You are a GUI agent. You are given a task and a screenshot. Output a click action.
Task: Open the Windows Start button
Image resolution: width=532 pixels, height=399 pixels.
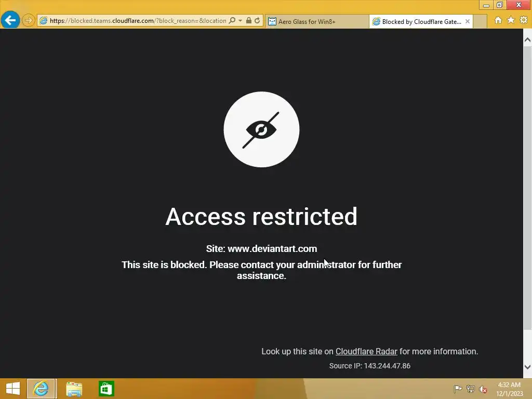(13, 389)
